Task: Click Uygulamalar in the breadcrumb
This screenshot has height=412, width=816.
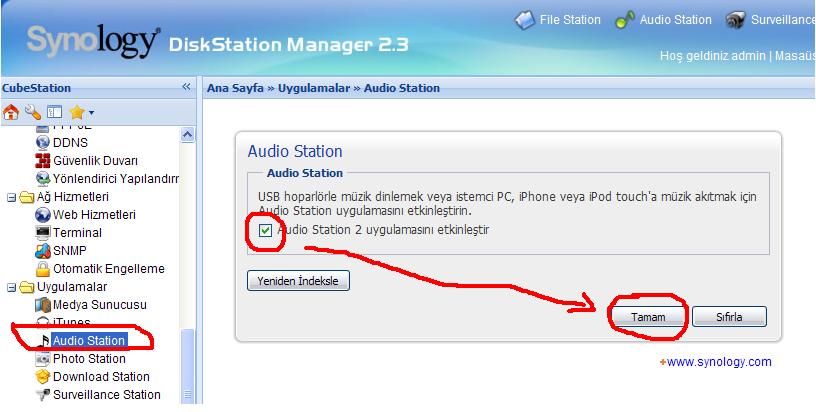Action: [x=314, y=88]
